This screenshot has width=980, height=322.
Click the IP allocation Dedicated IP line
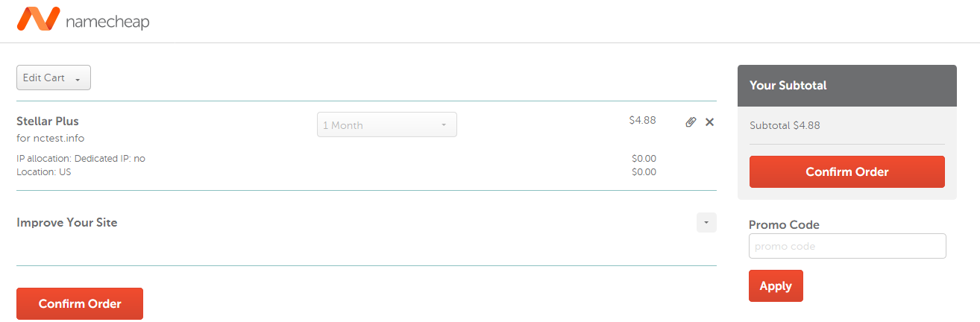(x=81, y=158)
